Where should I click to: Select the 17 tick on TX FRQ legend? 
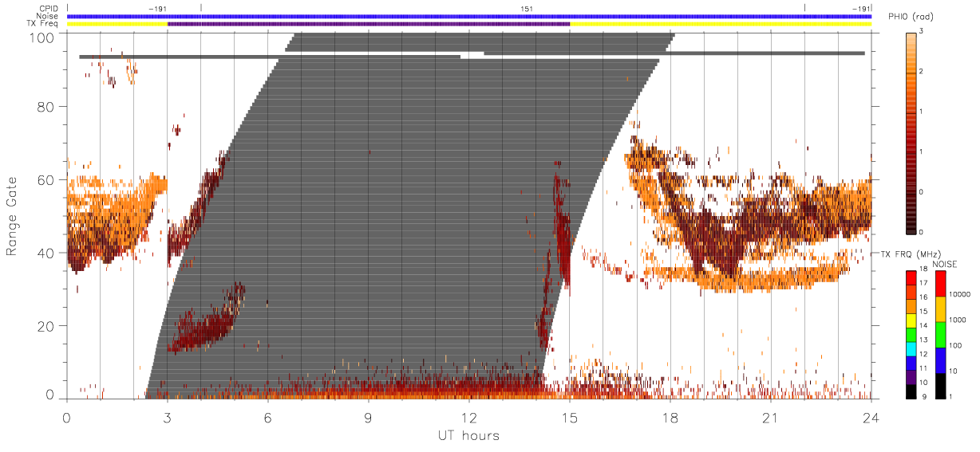click(x=924, y=284)
